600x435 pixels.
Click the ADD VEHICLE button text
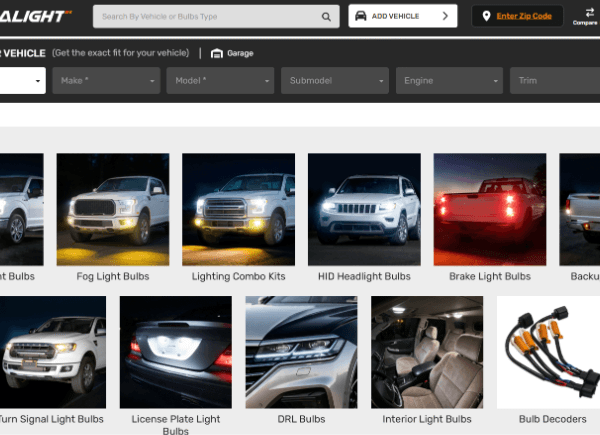pyautogui.click(x=395, y=16)
